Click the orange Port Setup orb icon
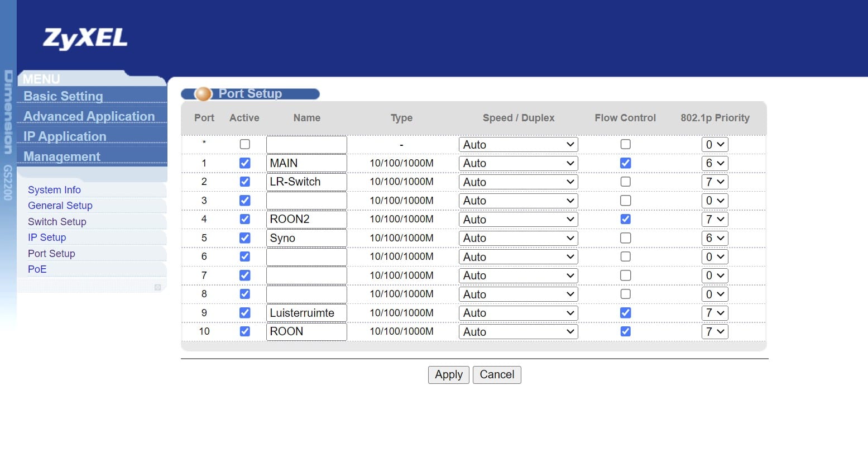This screenshot has height=461, width=868. (203, 94)
